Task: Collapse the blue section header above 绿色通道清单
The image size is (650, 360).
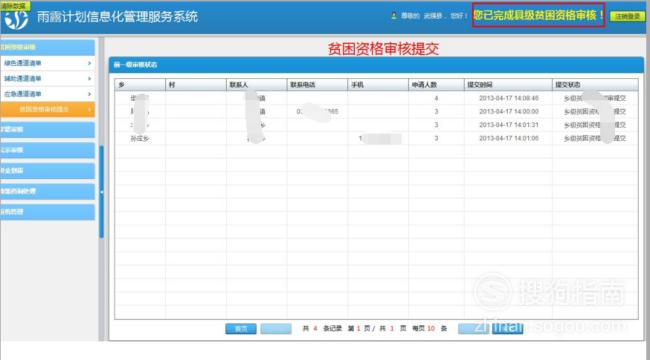Action: pyautogui.click(x=48, y=47)
